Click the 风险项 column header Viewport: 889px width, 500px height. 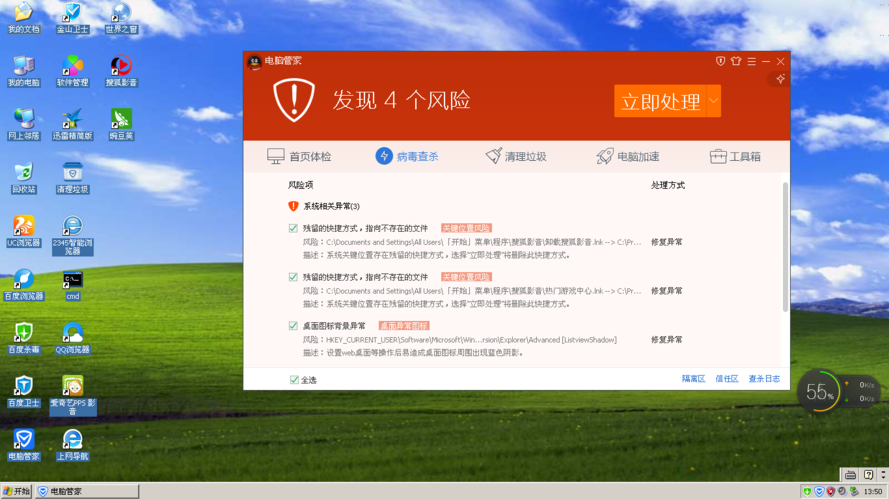coord(300,185)
